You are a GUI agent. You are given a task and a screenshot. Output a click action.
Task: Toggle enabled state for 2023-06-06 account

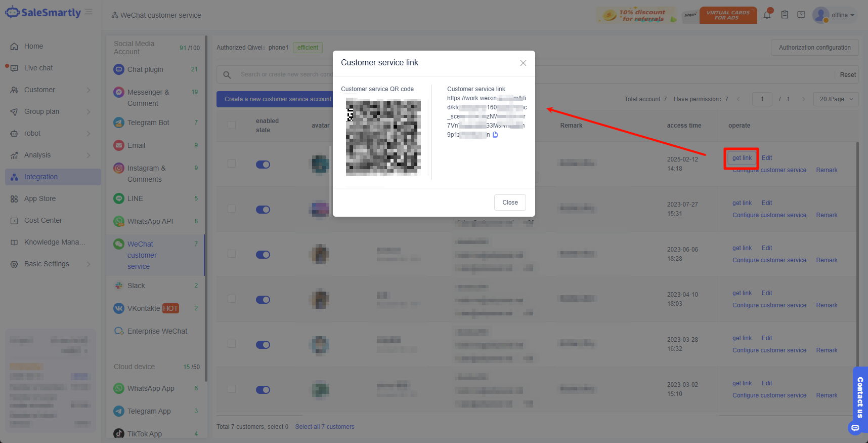[263, 255]
